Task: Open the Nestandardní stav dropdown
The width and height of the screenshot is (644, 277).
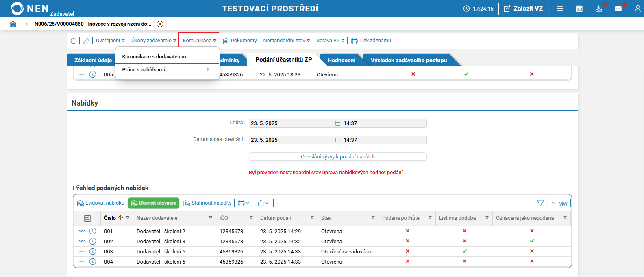Action: point(287,41)
